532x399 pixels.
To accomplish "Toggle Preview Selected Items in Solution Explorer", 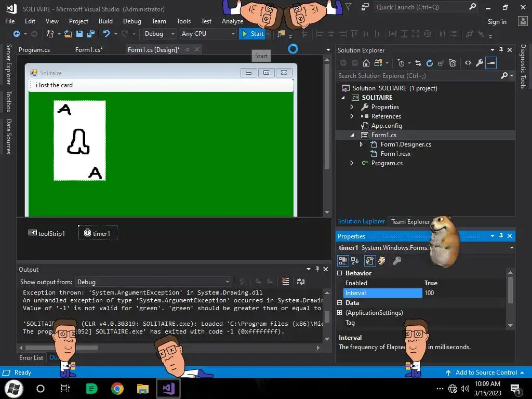I will pos(491,63).
